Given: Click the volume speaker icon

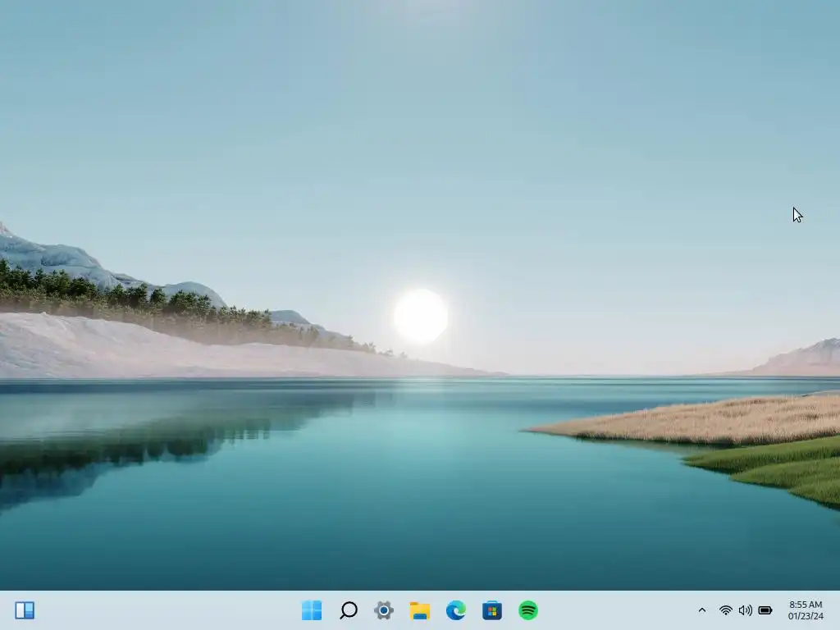Looking at the screenshot, I should coord(745,610).
